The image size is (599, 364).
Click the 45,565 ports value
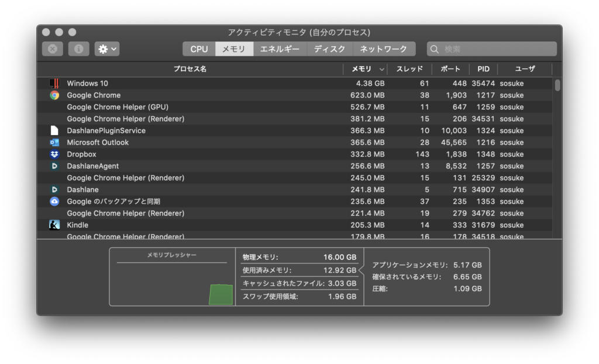[454, 143]
